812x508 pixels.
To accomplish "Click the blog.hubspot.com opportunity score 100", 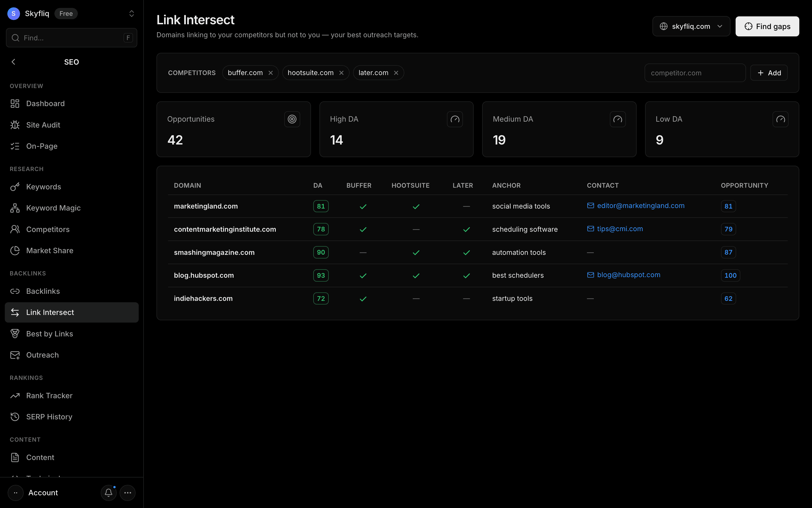I will tap(730, 275).
